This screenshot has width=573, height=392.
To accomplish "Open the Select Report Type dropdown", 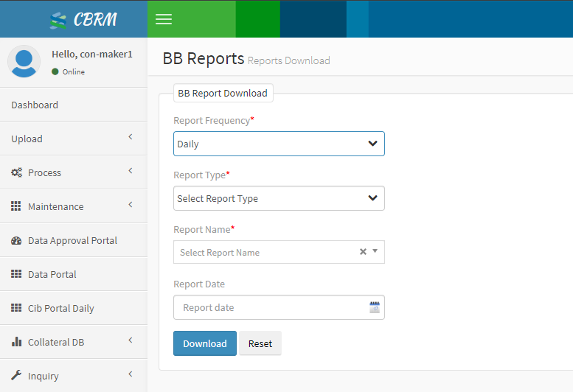I will [279, 198].
